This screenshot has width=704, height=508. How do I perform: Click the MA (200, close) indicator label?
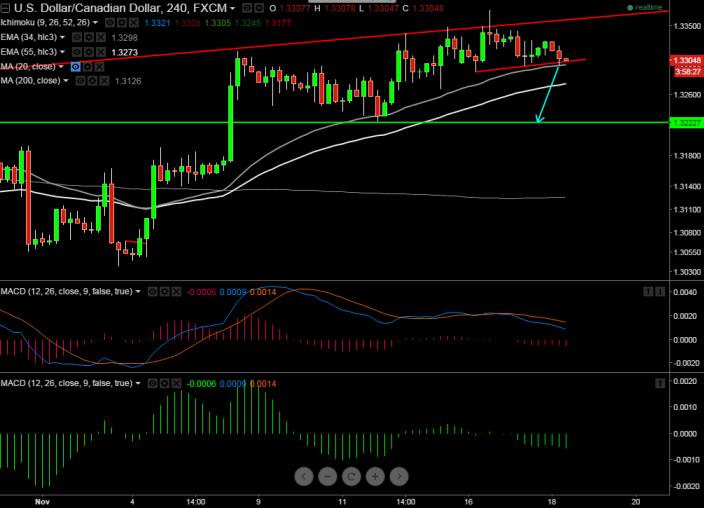[x=31, y=81]
